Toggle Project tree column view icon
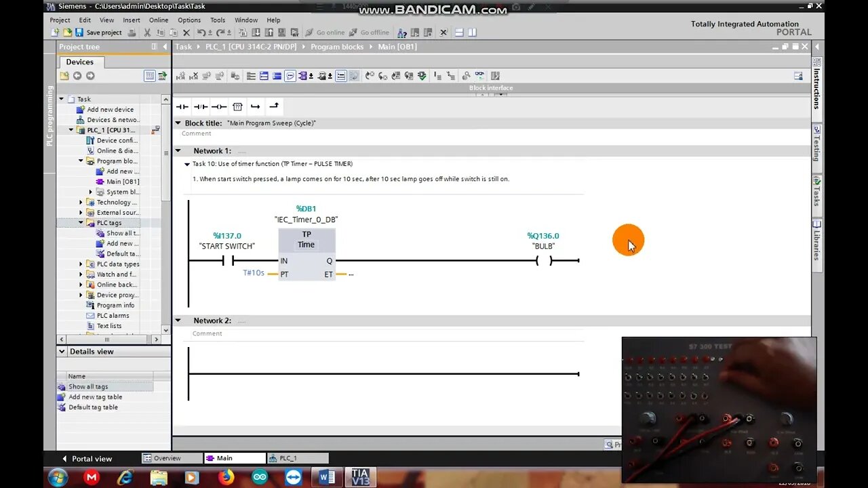868x488 pixels. point(154,47)
